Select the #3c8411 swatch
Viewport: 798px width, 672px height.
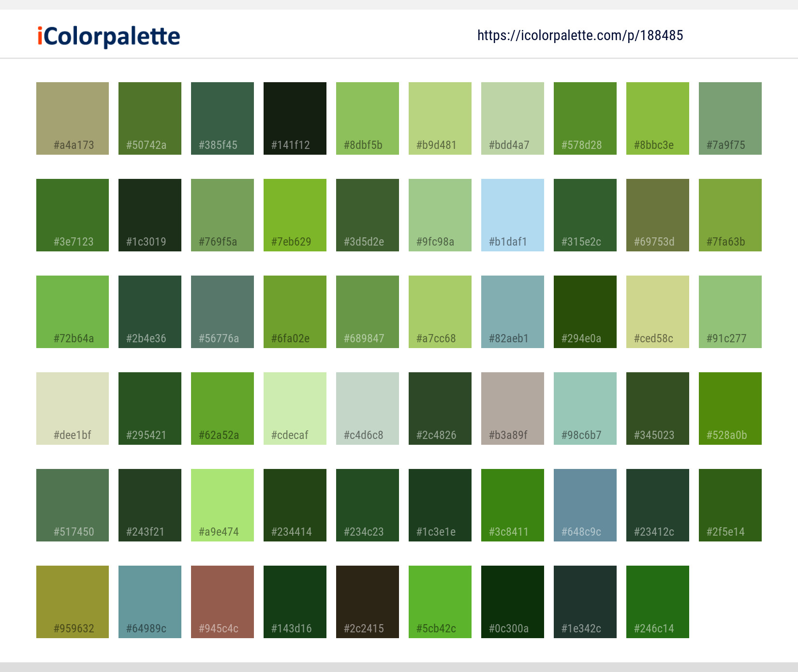[x=513, y=505]
